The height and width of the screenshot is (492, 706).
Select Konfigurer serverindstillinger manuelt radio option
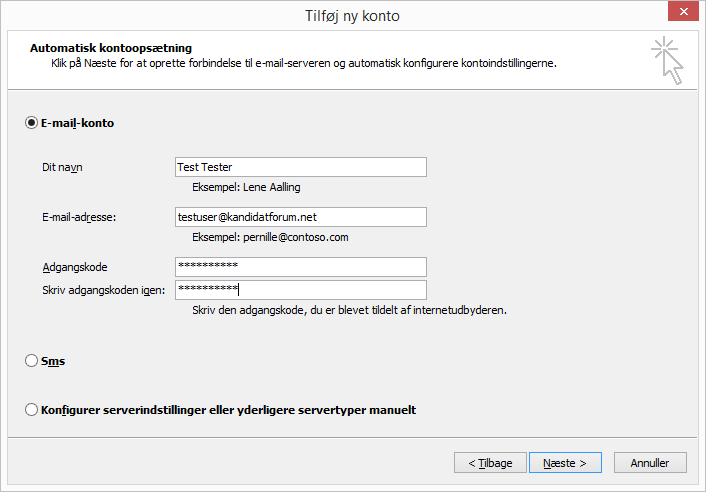pyautogui.click(x=31, y=410)
